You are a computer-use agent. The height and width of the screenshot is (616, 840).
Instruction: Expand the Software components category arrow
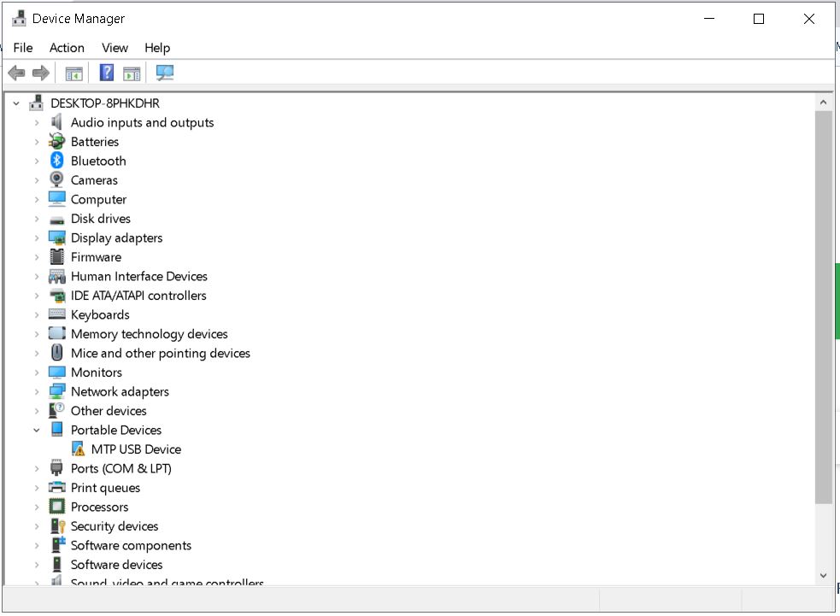(x=37, y=545)
